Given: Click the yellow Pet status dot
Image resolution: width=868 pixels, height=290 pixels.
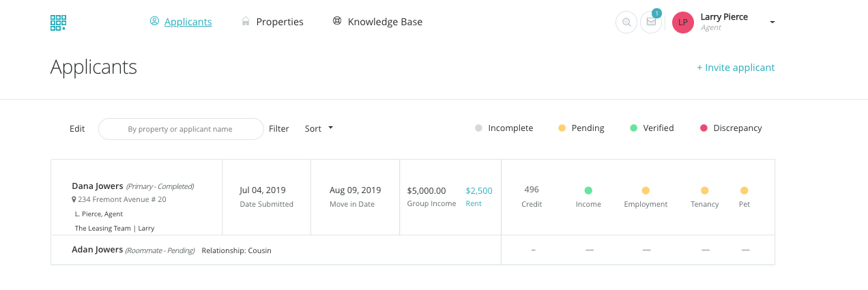Looking at the screenshot, I should (x=744, y=190).
